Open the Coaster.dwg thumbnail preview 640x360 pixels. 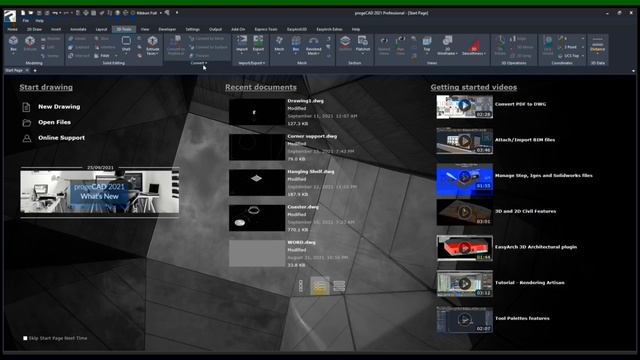point(257,218)
